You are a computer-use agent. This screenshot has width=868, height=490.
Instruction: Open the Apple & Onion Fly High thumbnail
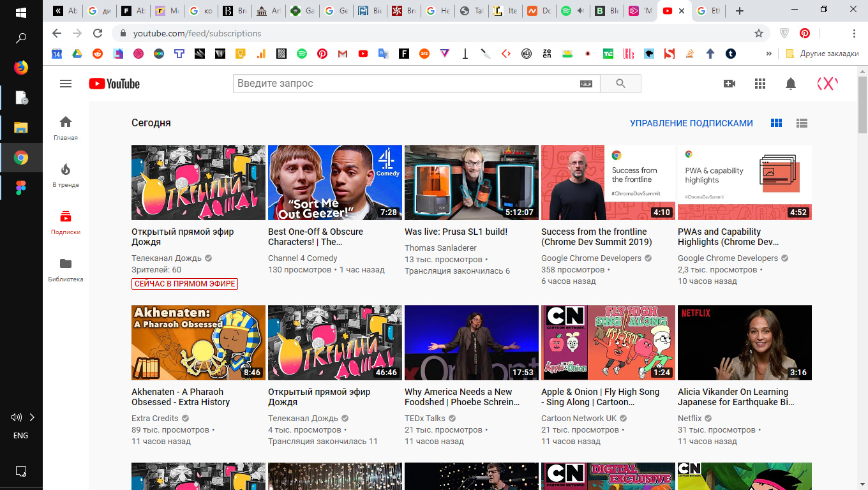(608, 343)
